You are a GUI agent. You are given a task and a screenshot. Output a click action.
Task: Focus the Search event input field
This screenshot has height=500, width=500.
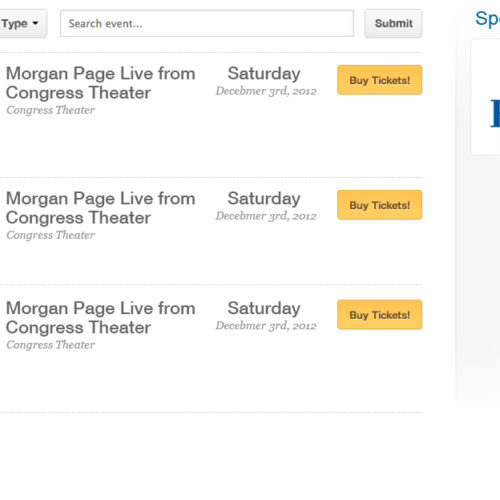point(207,23)
